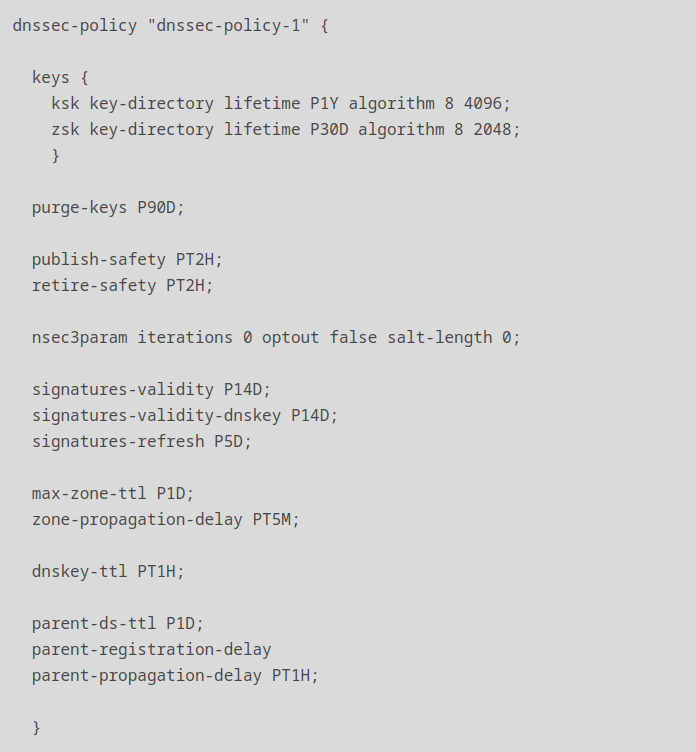The width and height of the screenshot is (696, 752).
Task: Click the parent-registration-delay line
Action: (x=152, y=649)
